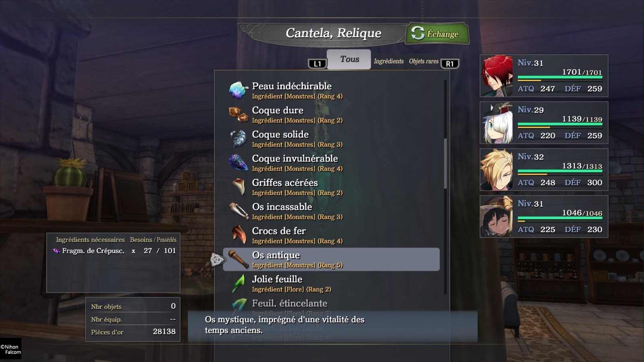Select the Crocs de fer fang icon
Image resolution: width=644 pixels, height=362 pixels.
pos(239,235)
